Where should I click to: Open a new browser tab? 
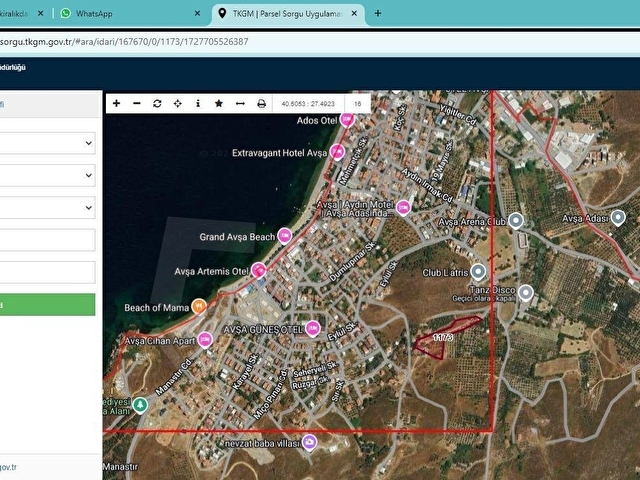[x=378, y=13]
